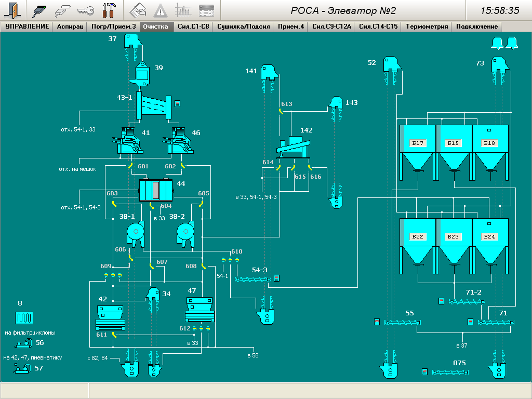Select fan 38-1
Viewport: 532px width, 399px height.
pyautogui.click(x=136, y=233)
